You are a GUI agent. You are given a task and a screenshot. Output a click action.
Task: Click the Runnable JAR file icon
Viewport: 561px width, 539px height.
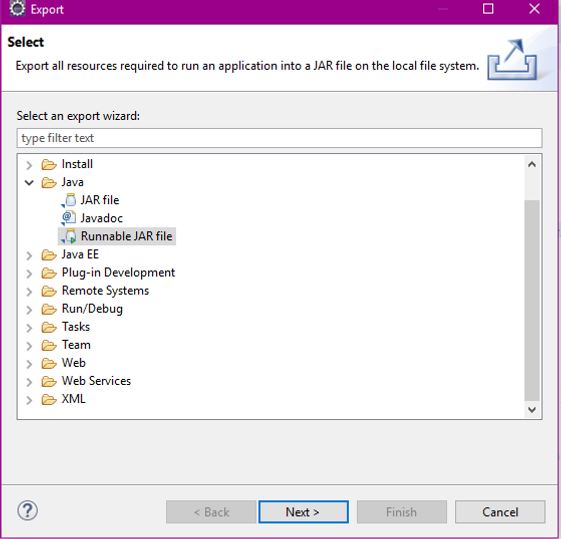coord(69,236)
